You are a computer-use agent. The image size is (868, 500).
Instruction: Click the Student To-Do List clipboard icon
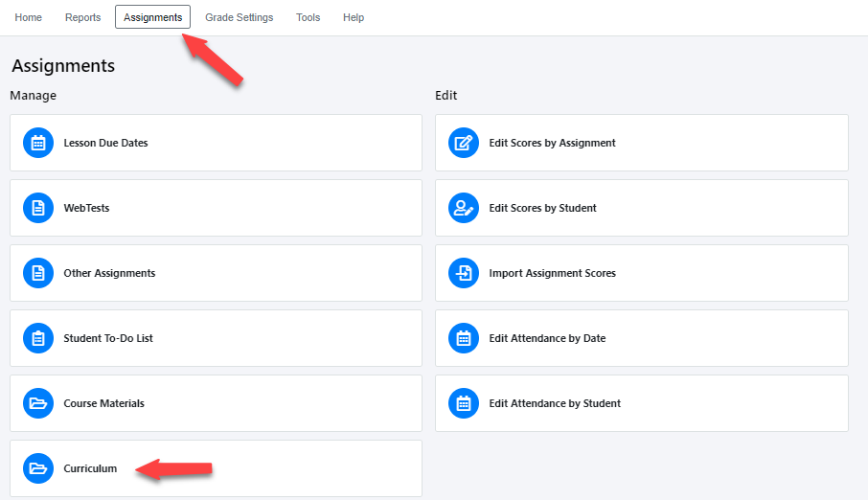[x=38, y=338]
